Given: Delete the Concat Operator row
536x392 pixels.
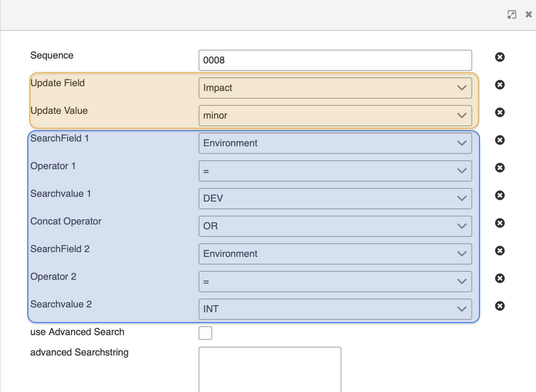Looking at the screenshot, I should 499,223.
